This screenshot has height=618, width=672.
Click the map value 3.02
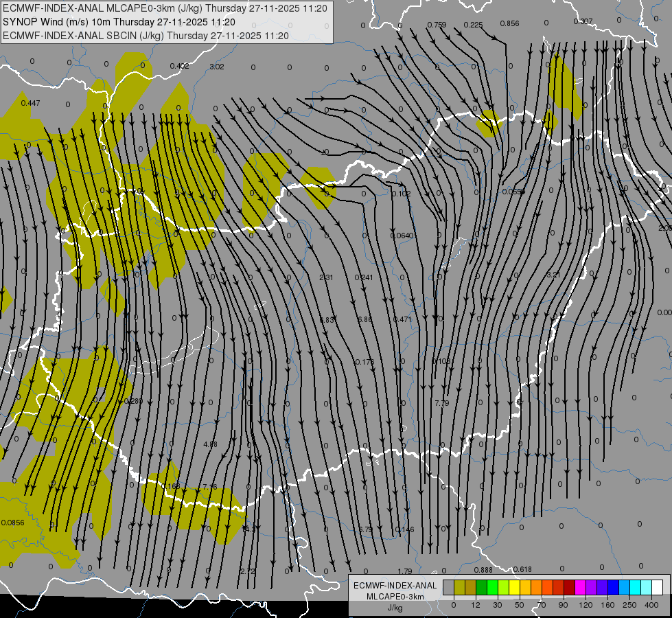217,67
